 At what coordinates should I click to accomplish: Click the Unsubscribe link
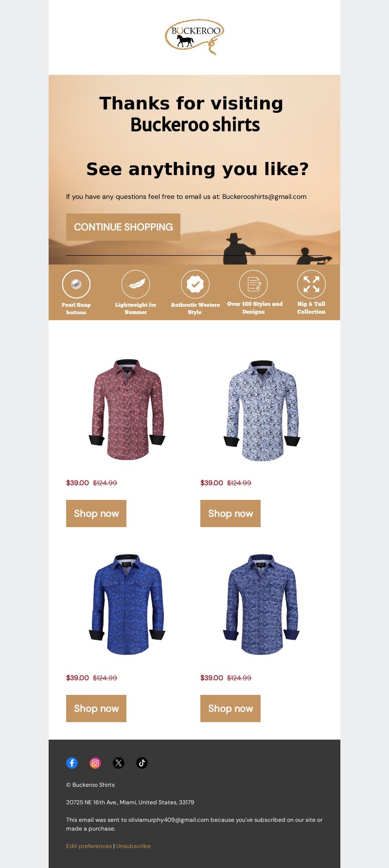coord(133,846)
